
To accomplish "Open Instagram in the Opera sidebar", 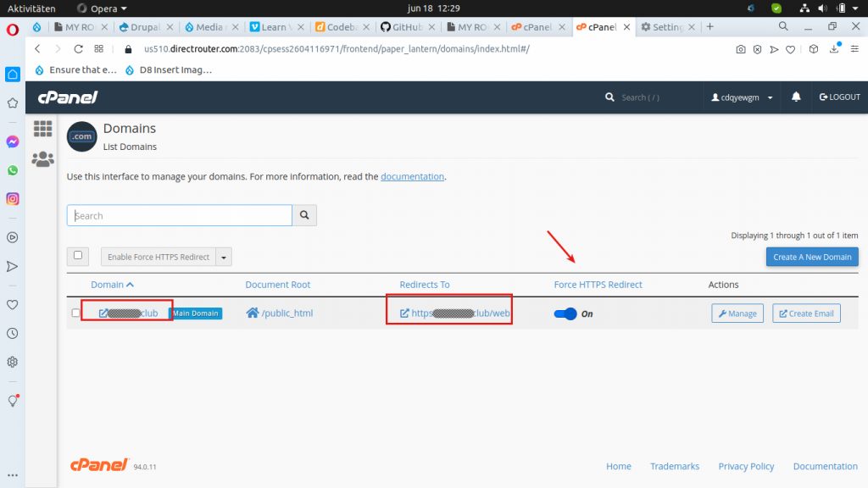I will click(x=13, y=199).
